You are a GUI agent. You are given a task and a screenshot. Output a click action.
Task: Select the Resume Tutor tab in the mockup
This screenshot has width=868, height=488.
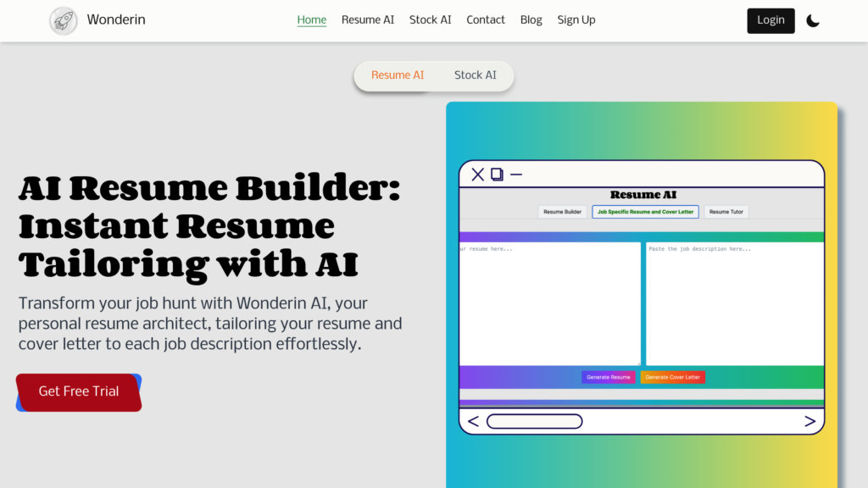726,212
